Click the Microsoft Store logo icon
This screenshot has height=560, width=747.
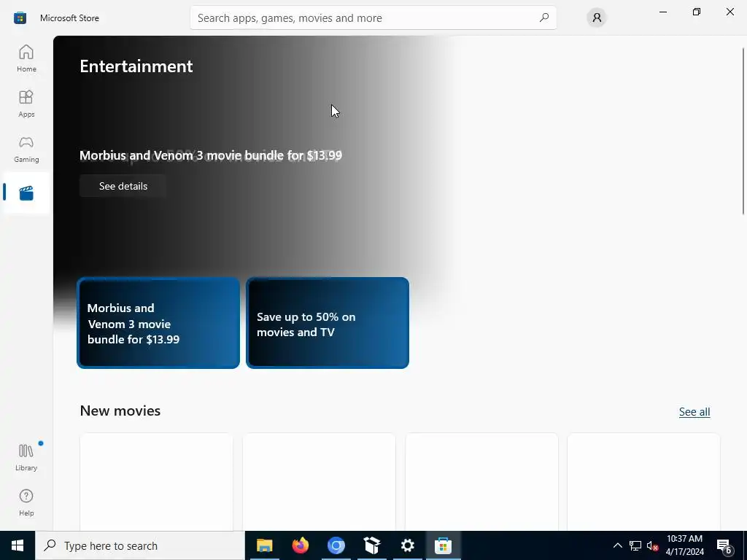(20, 18)
